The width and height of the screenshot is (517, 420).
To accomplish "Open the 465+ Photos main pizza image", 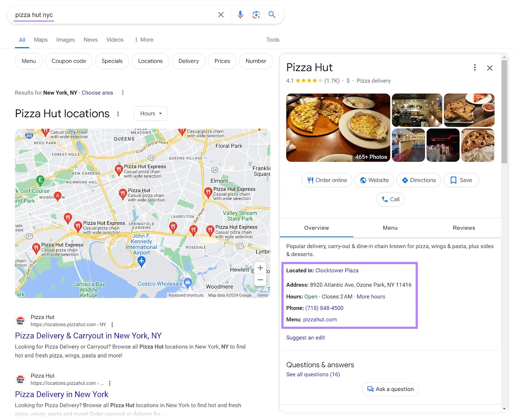I will (x=338, y=128).
